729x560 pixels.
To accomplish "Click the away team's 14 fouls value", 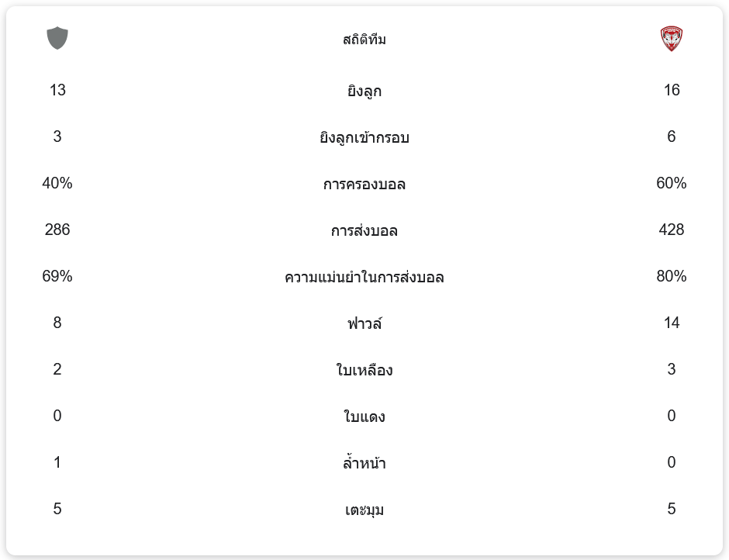I will point(671,323).
